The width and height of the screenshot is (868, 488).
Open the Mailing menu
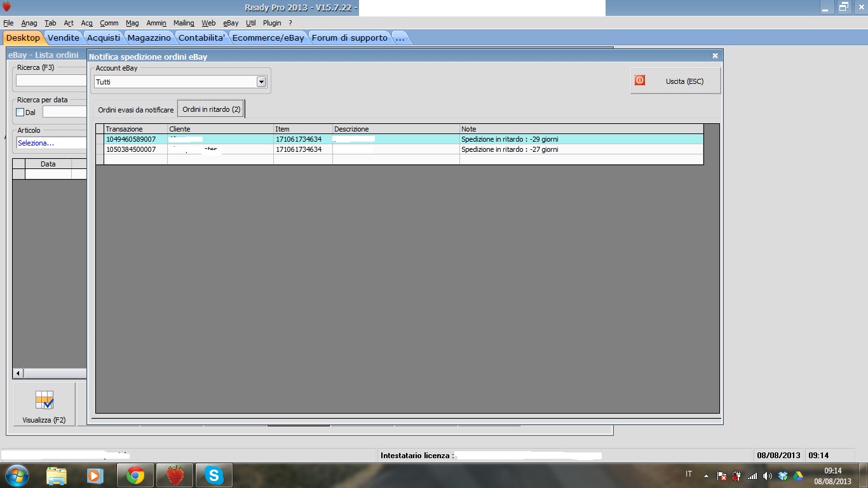coord(184,23)
